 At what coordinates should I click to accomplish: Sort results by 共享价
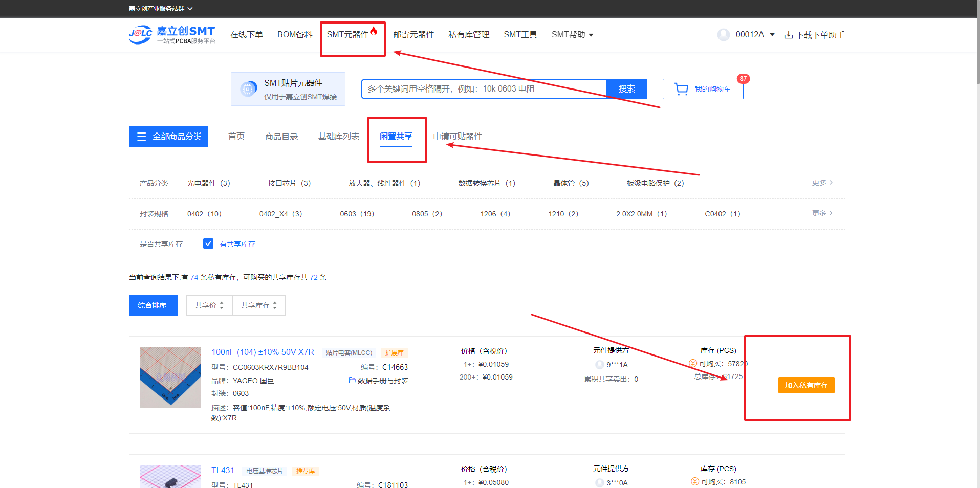pyautogui.click(x=209, y=305)
